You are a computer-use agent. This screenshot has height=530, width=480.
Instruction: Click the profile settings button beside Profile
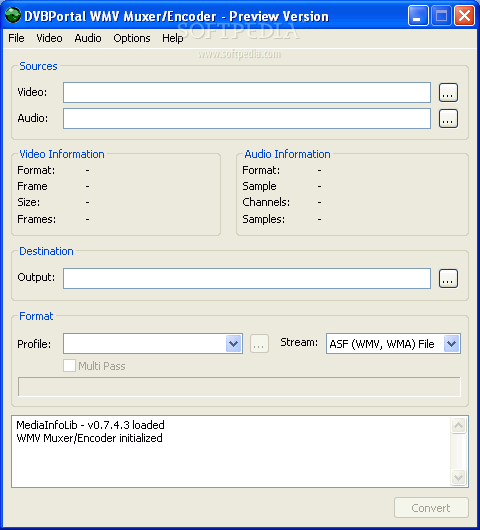[259, 344]
